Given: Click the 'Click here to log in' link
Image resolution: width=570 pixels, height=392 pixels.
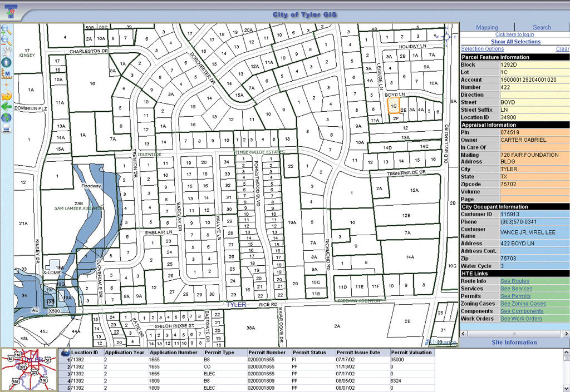Looking at the screenshot, I should [x=514, y=34].
